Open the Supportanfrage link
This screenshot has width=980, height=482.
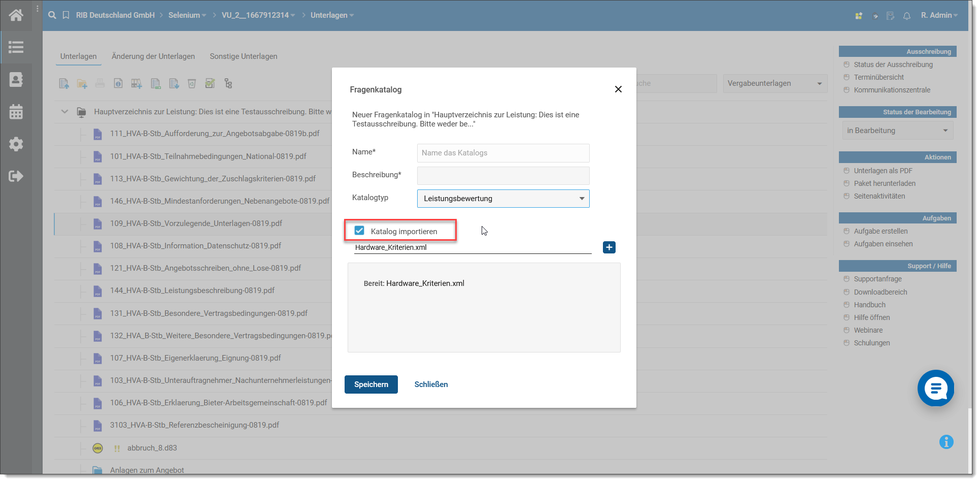(877, 279)
